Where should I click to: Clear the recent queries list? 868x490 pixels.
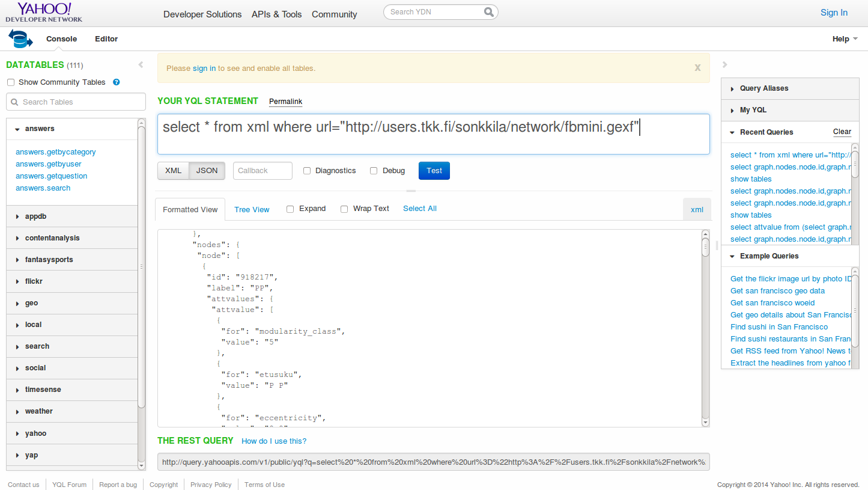pos(842,132)
